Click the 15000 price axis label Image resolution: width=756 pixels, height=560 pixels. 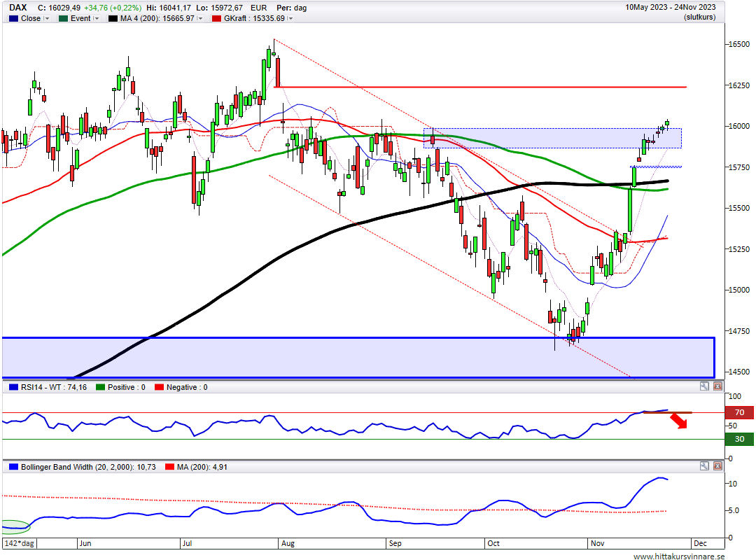739,290
